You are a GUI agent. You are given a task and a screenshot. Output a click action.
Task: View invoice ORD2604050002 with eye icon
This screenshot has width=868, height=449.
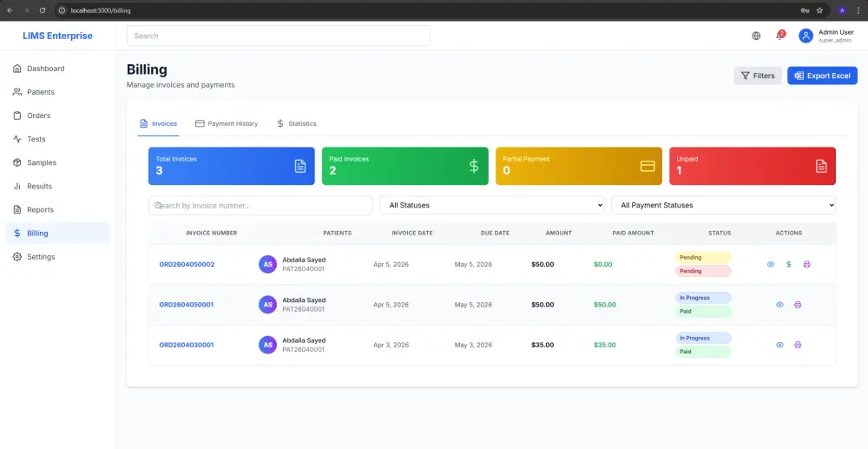pyautogui.click(x=771, y=264)
